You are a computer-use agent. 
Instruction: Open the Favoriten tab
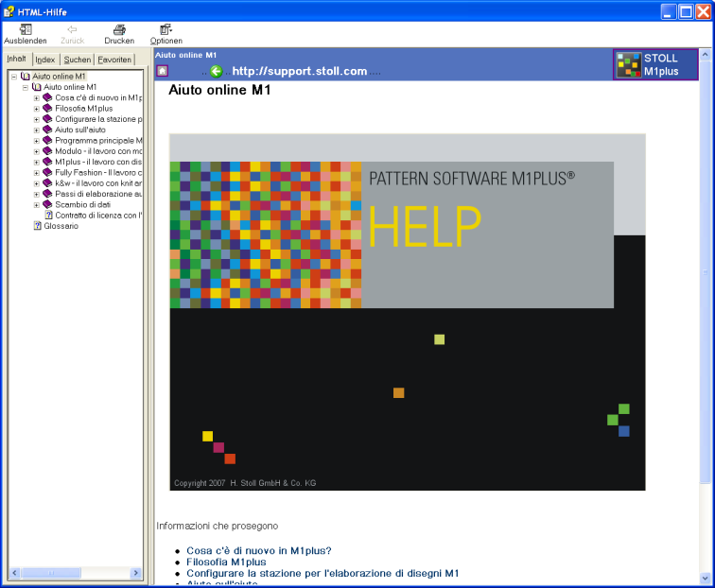tap(114, 60)
